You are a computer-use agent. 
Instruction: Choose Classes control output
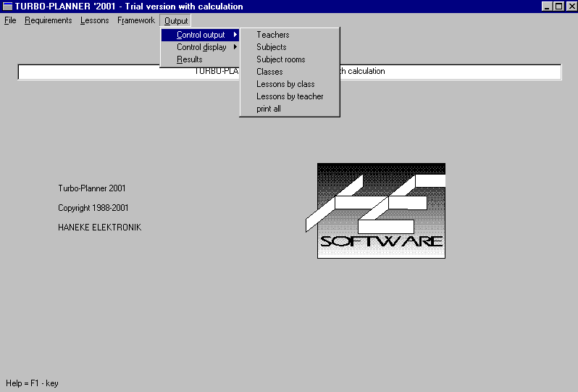click(290, 72)
